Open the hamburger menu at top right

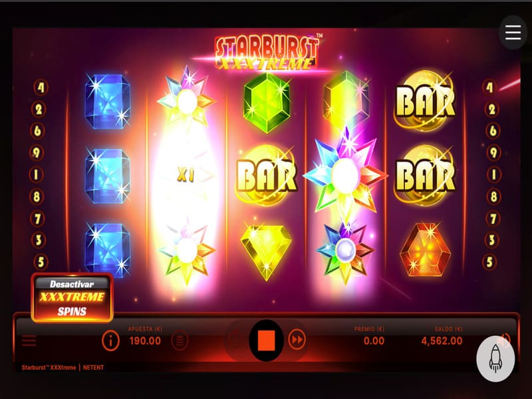(x=513, y=33)
